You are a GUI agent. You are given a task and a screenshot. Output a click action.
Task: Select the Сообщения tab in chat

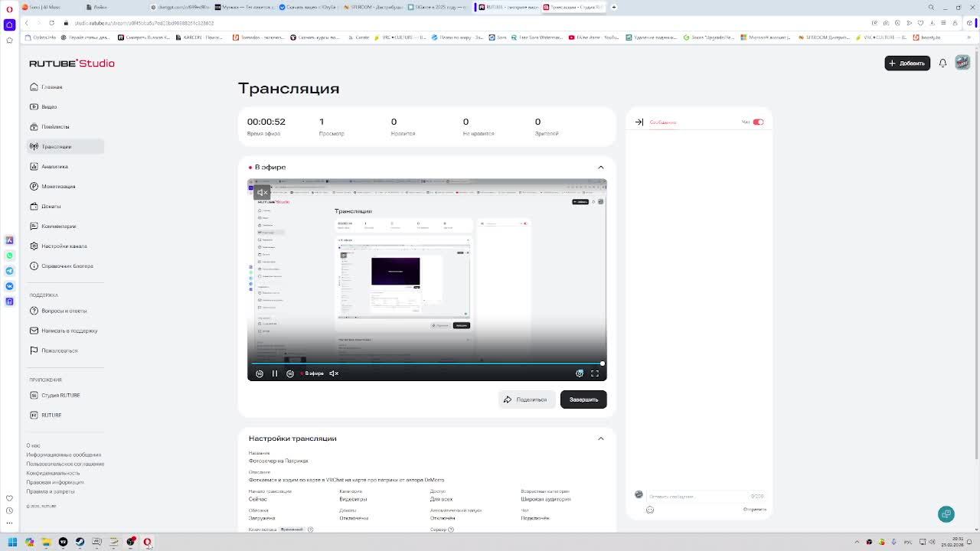(663, 122)
